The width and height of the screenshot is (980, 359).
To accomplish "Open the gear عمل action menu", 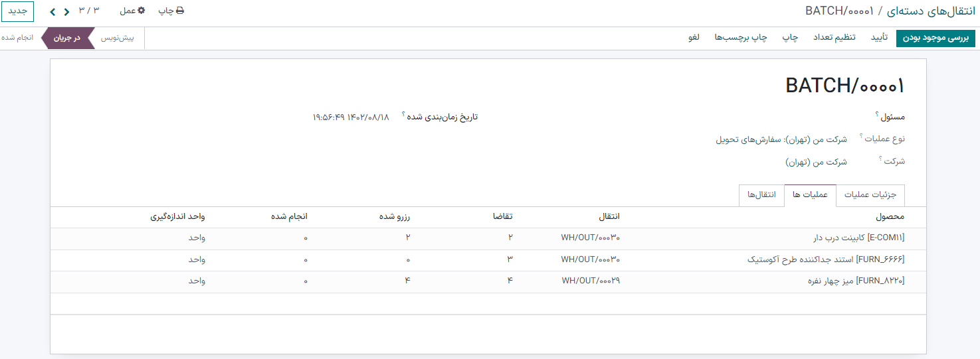I will [x=132, y=11].
